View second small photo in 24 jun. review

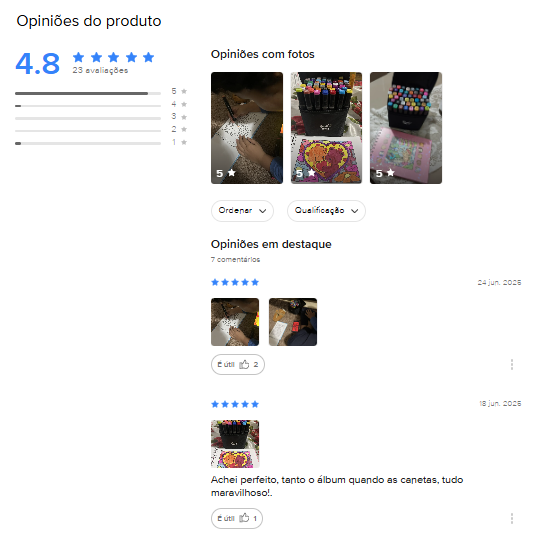(293, 322)
